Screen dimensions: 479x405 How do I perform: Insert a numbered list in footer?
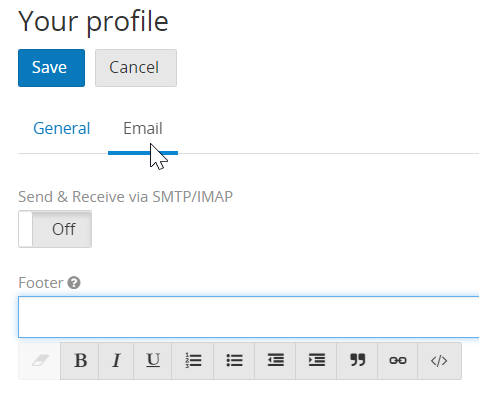[193, 361]
